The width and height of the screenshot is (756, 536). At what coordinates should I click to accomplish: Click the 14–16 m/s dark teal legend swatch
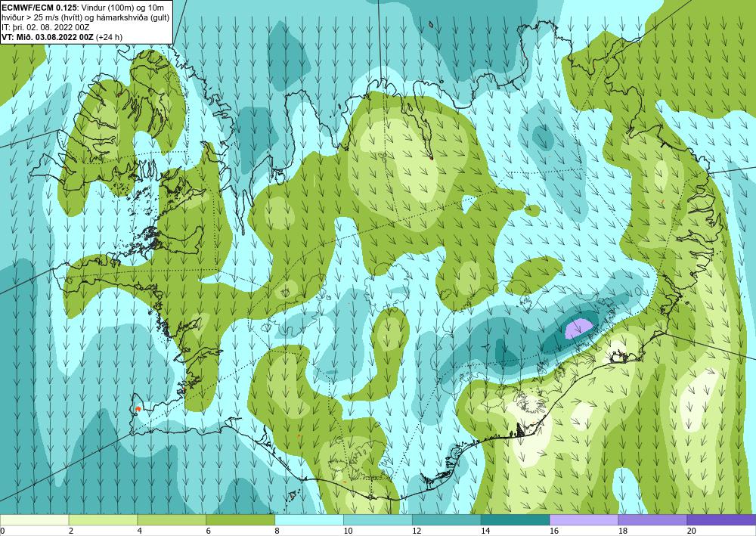tap(515, 519)
